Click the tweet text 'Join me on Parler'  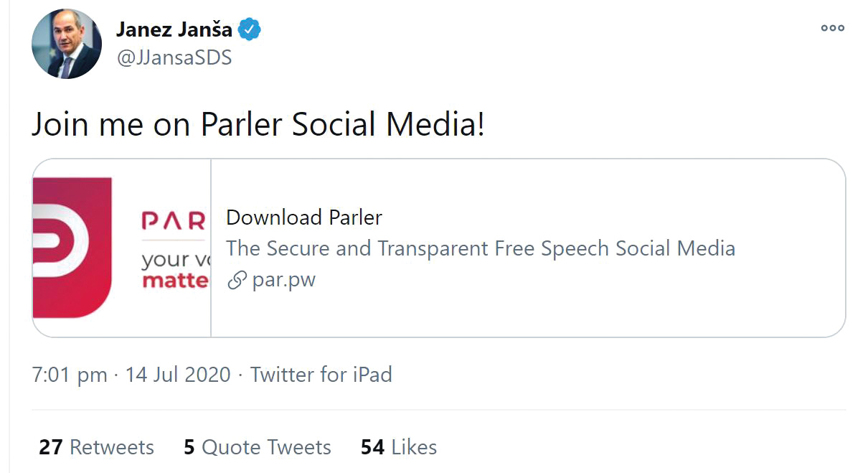pyautogui.click(x=258, y=125)
